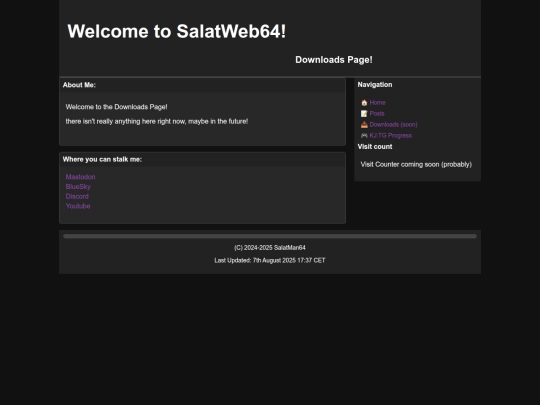Click the there isn't really anything here sentence
The width and height of the screenshot is (540, 405).
point(157,122)
